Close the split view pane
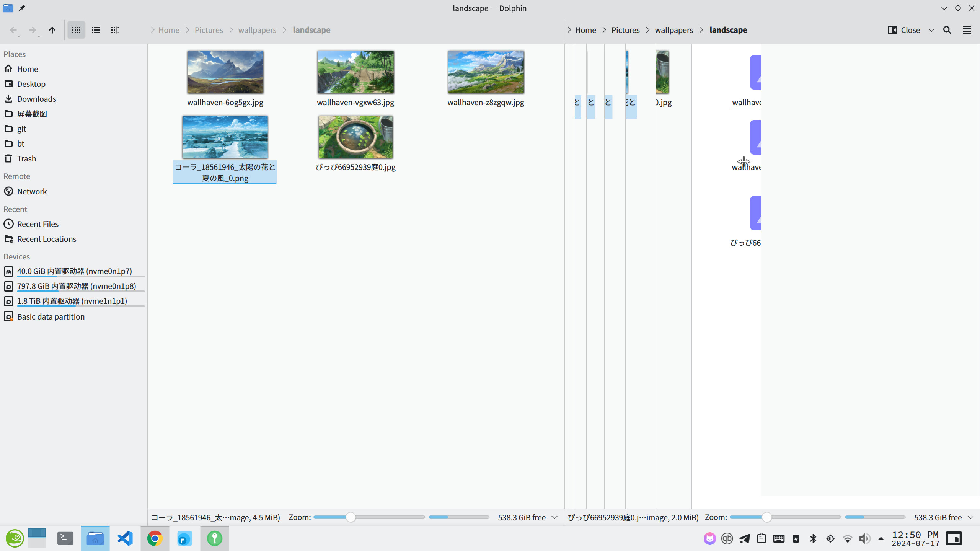 pyautogui.click(x=905, y=30)
